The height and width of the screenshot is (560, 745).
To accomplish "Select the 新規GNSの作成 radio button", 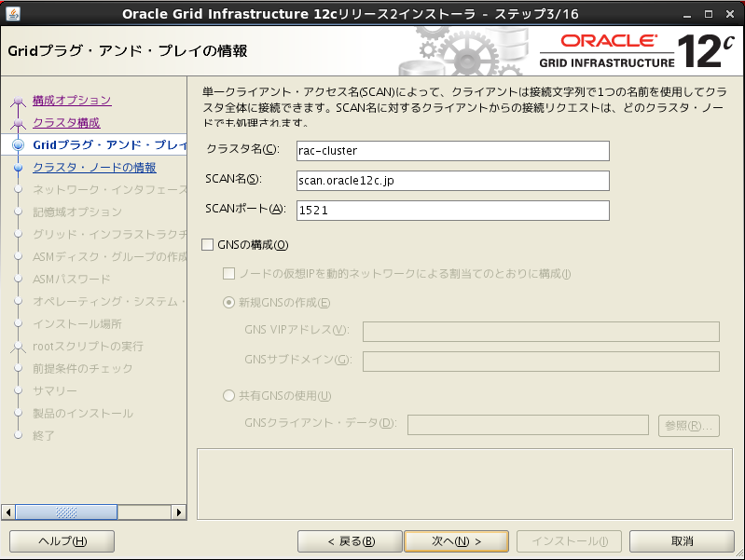I will click(x=229, y=303).
